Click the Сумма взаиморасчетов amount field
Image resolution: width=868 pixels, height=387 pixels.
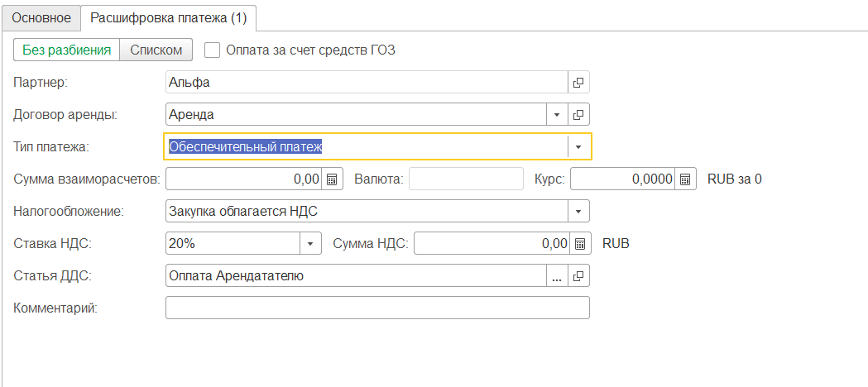coord(243,179)
